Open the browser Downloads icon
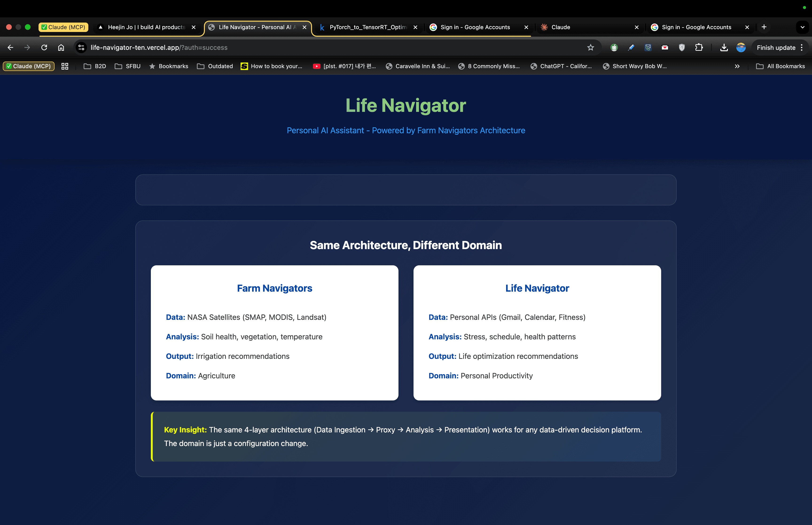Image resolution: width=812 pixels, height=525 pixels. tap(724, 47)
